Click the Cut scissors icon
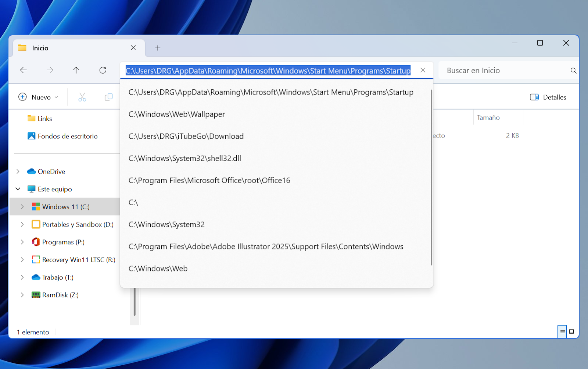The width and height of the screenshot is (588, 369). click(x=82, y=97)
